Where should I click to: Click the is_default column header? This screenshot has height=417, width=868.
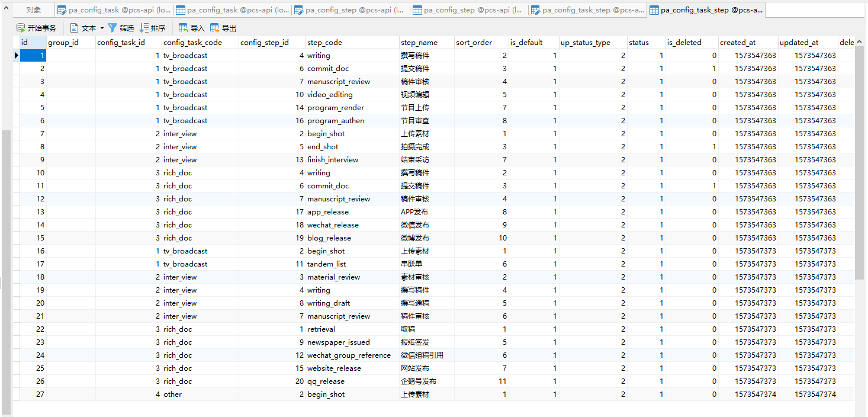(x=533, y=43)
